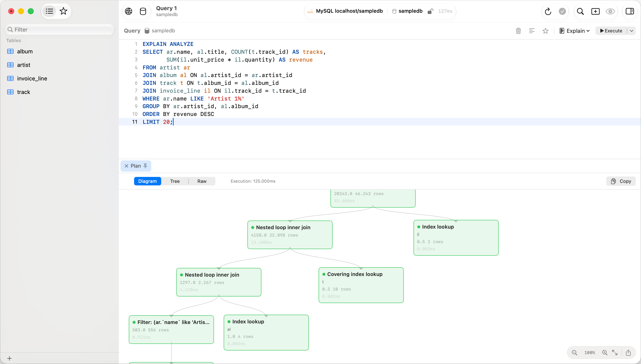Click the format query lines icon
The image size is (641, 364).
(x=532, y=31)
